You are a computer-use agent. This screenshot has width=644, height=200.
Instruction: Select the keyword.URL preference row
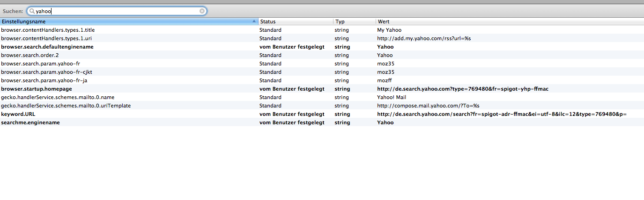[18, 114]
